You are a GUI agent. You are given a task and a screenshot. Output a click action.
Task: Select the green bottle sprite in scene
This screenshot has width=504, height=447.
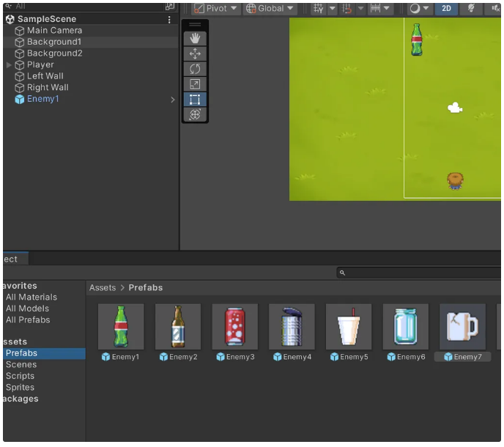point(417,40)
